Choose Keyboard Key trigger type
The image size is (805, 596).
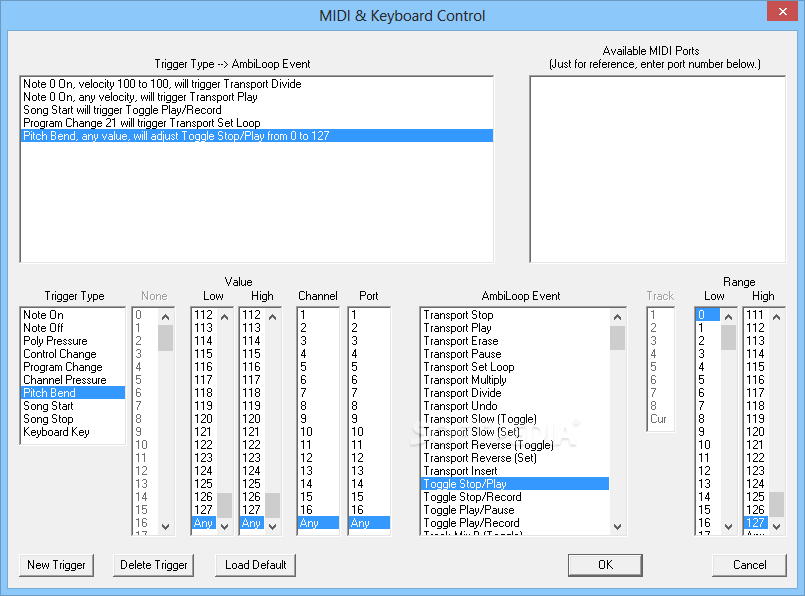point(73,432)
